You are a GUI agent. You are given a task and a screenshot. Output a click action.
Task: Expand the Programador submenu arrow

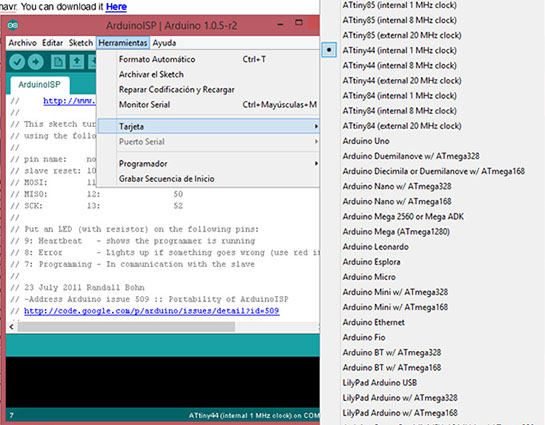tap(316, 163)
